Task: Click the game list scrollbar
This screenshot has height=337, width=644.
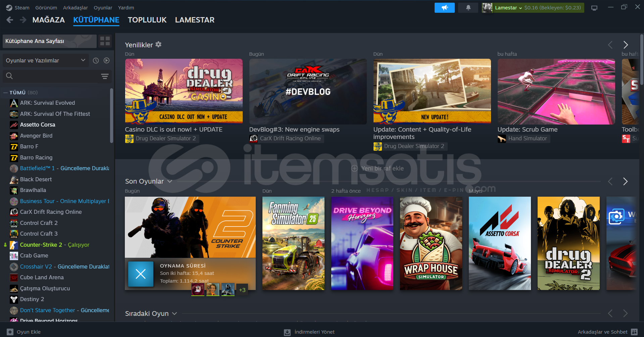Action: tap(111, 115)
